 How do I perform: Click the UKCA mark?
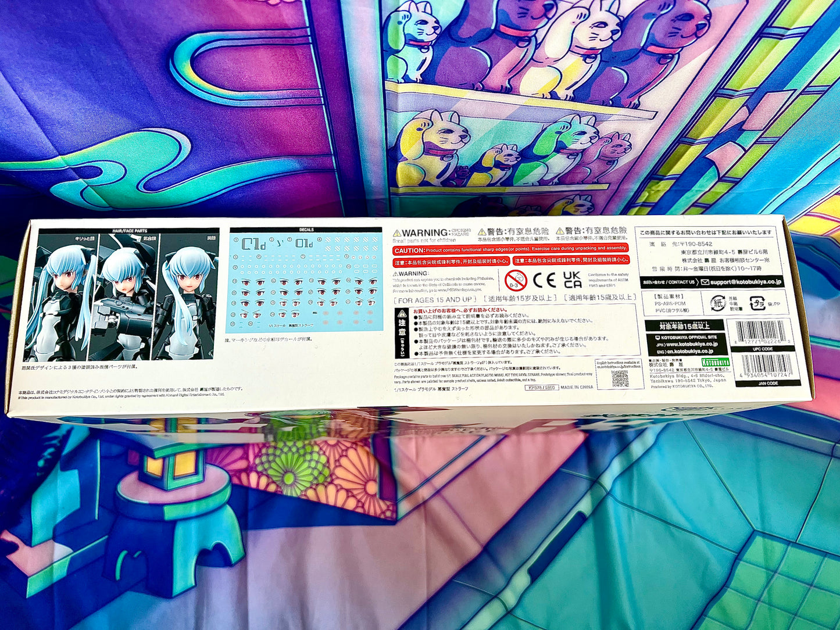click(x=573, y=280)
